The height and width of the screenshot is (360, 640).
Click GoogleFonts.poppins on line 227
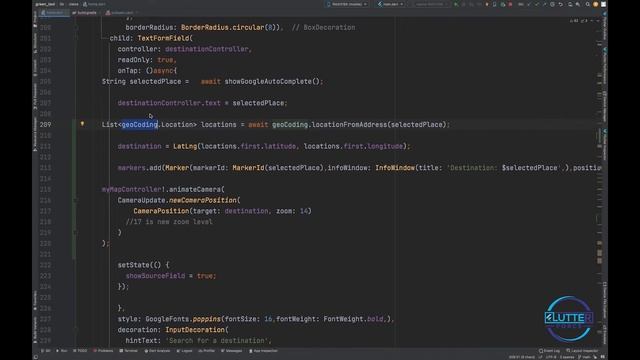pyautogui.click(x=183, y=319)
